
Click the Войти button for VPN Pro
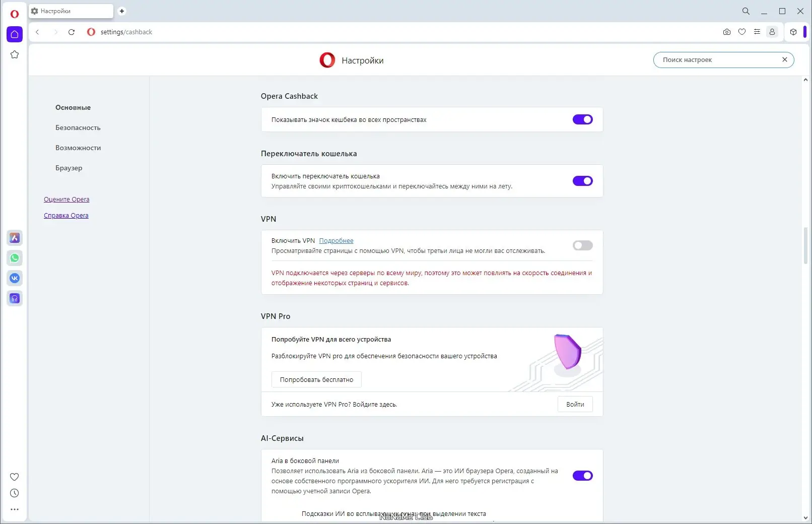point(575,404)
